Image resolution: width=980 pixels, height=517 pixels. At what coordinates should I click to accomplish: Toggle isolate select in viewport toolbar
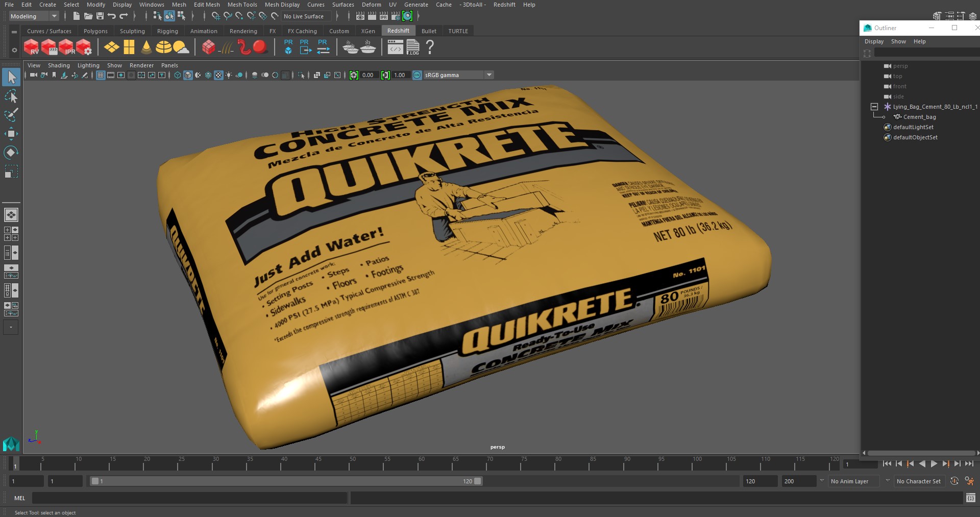(301, 75)
